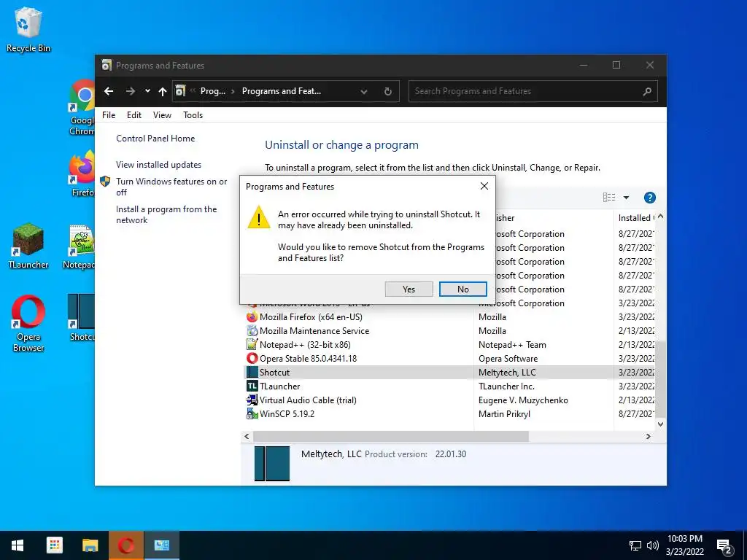Click the Prog... breadcrumb in address bar
The width and height of the screenshot is (747, 560).
[x=212, y=91]
